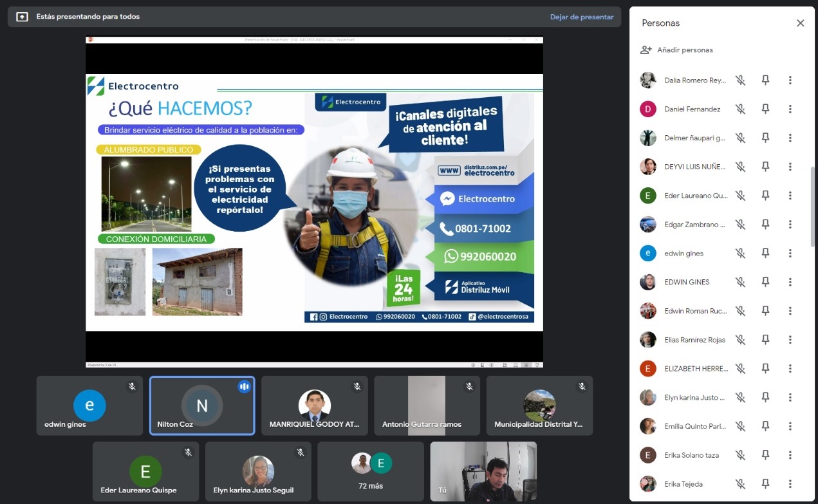Open the 72 más participants tile
This screenshot has height=504, width=818.
[x=371, y=471]
